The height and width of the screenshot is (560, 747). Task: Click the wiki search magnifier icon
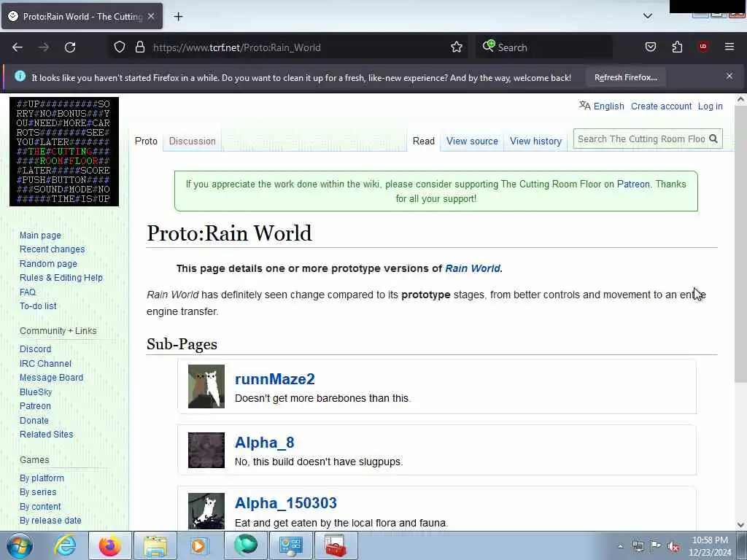[713, 139]
